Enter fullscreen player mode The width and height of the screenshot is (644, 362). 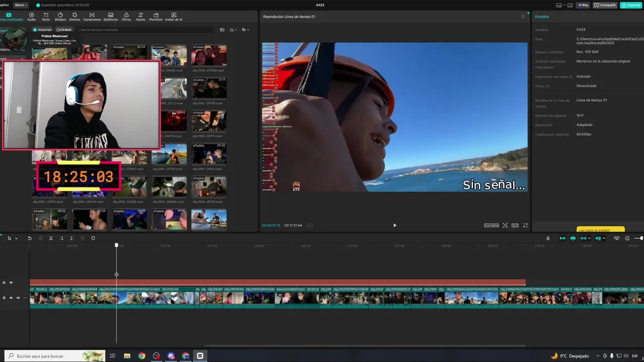(x=525, y=225)
